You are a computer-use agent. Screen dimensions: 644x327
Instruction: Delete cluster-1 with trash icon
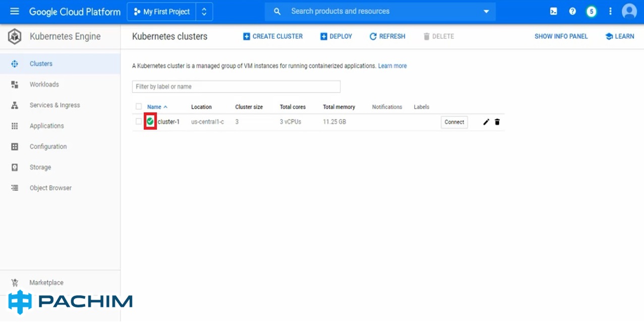497,122
